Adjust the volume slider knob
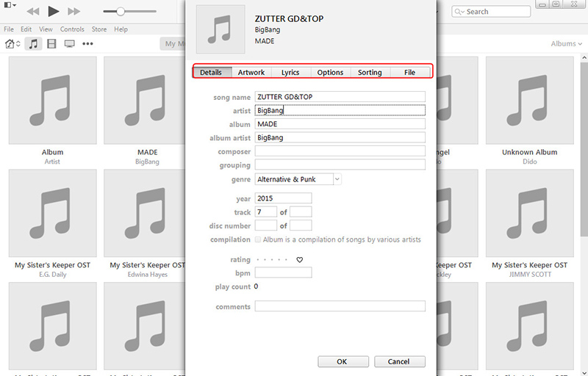 coord(121,11)
